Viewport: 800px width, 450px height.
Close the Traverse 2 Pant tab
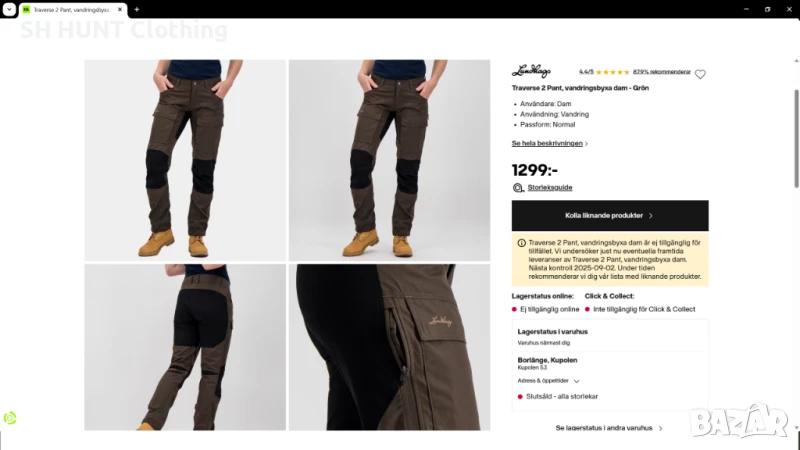point(120,9)
